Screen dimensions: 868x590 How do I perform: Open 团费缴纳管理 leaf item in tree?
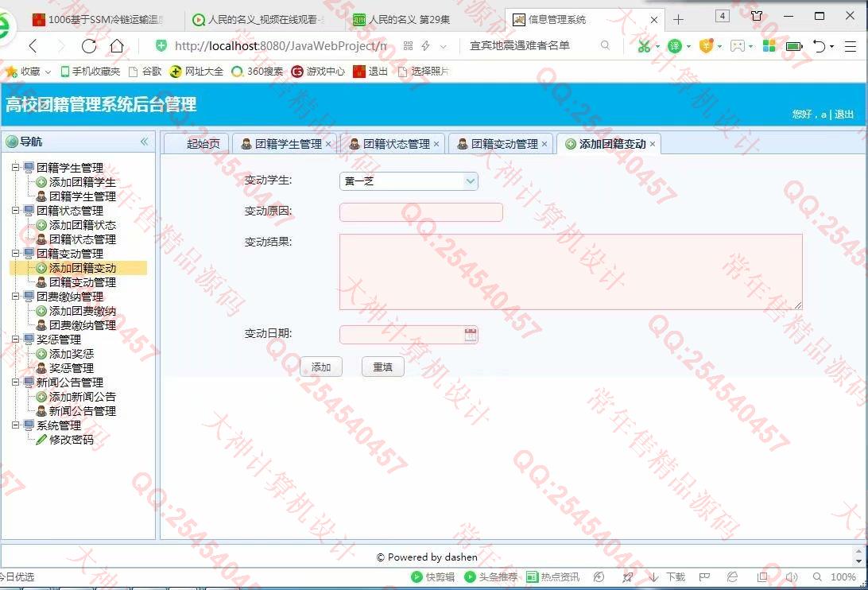tap(82, 325)
